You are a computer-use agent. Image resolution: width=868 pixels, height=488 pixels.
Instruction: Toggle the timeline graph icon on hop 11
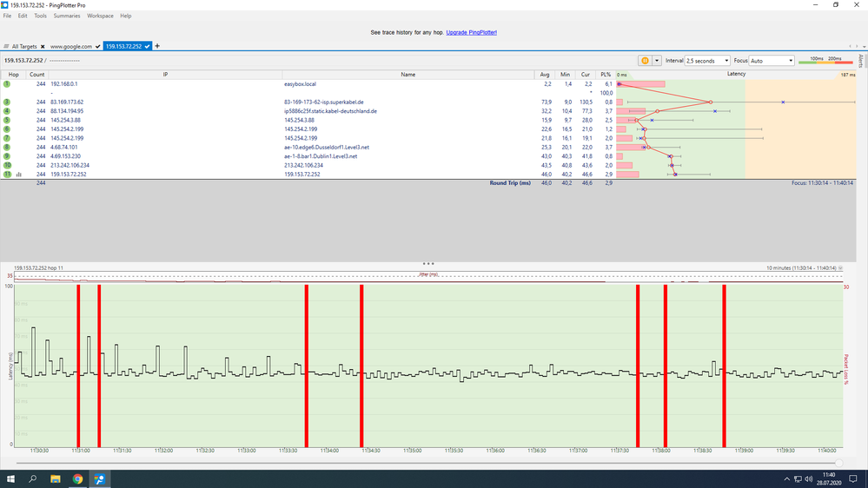[x=19, y=175]
